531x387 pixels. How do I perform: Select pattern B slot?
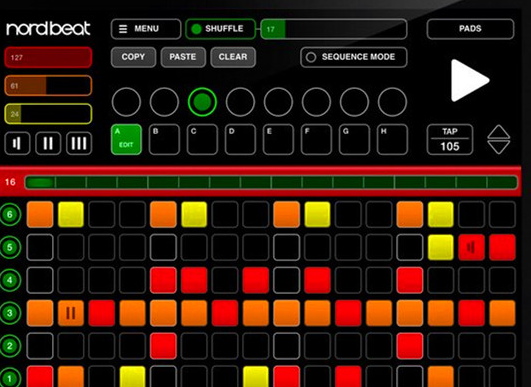164,139
